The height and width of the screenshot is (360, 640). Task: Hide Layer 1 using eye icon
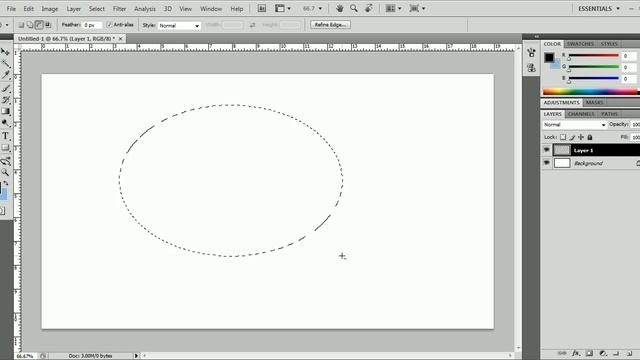point(547,150)
